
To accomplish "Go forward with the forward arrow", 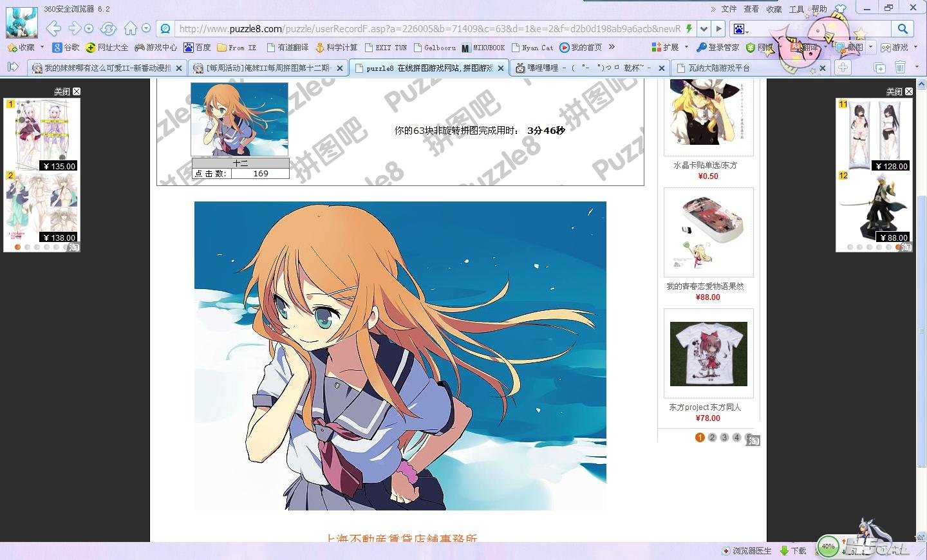I will click(75, 28).
